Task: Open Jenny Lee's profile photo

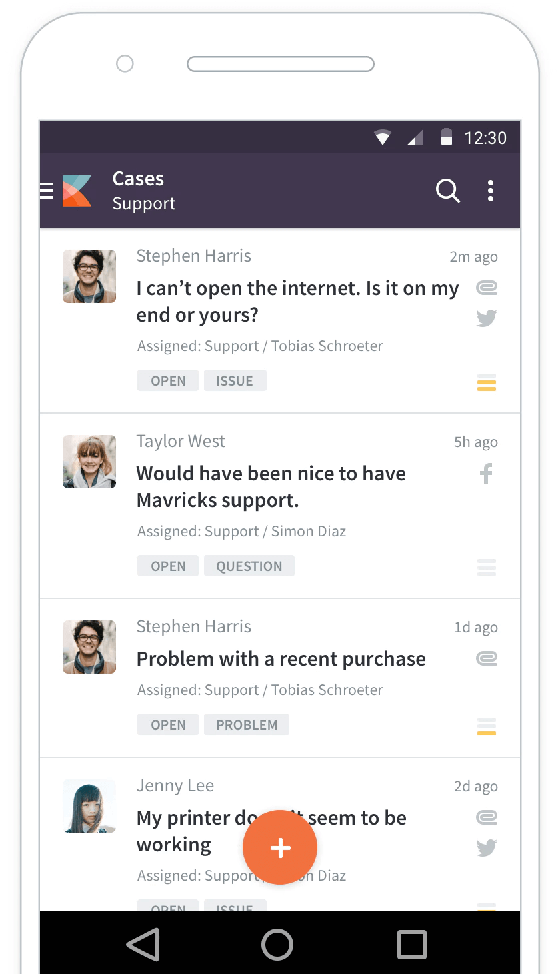Action: 89,806
